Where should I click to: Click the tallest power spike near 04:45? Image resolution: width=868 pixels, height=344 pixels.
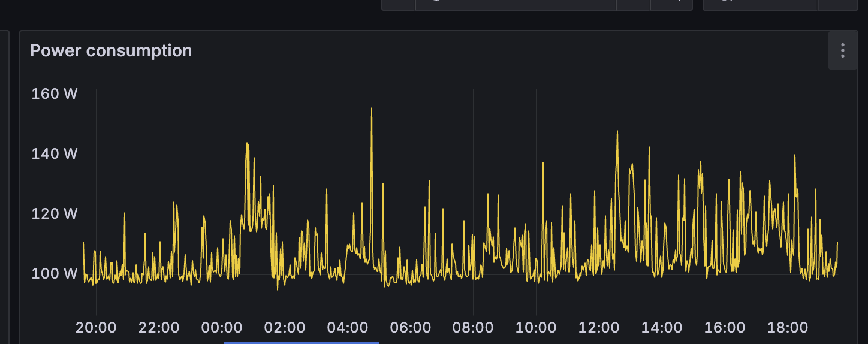coord(372,109)
